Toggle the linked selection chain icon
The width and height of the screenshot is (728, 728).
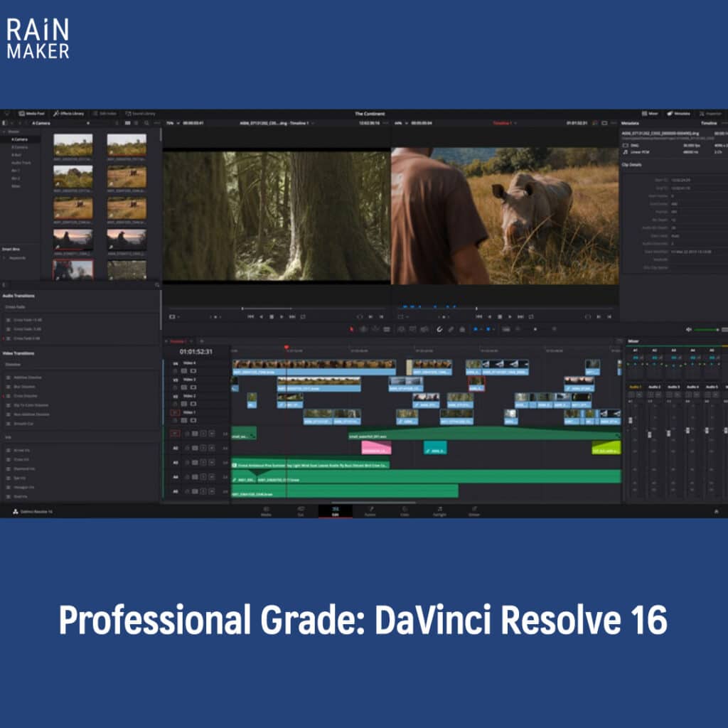click(451, 329)
